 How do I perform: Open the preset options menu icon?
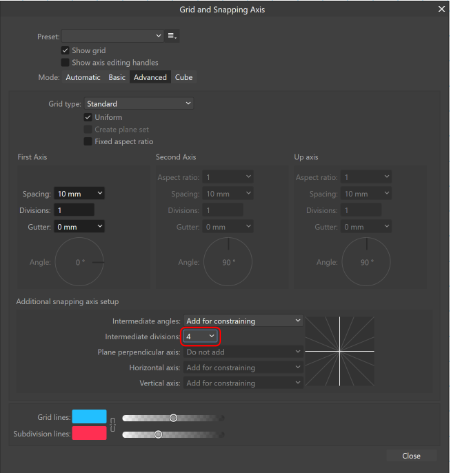tap(172, 36)
